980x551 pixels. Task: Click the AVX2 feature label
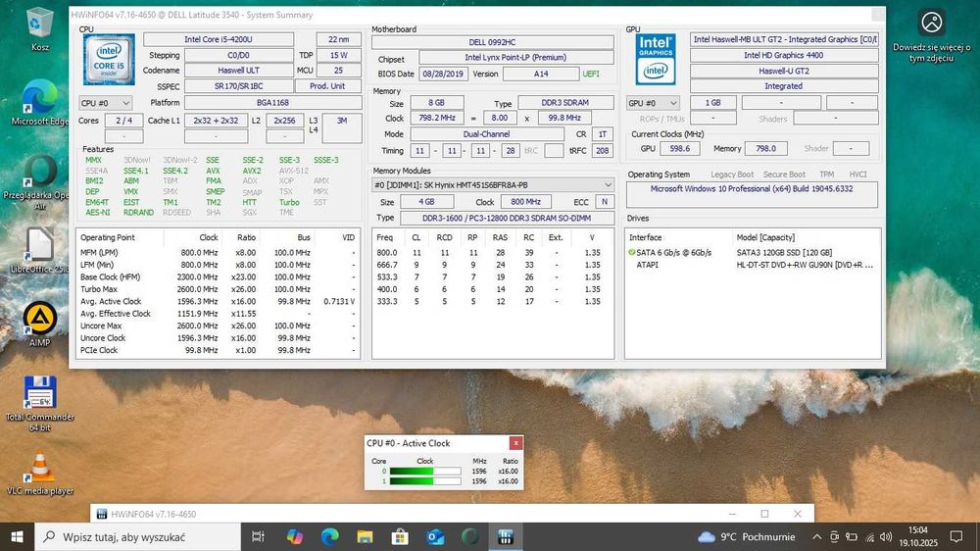coord(252,171)
